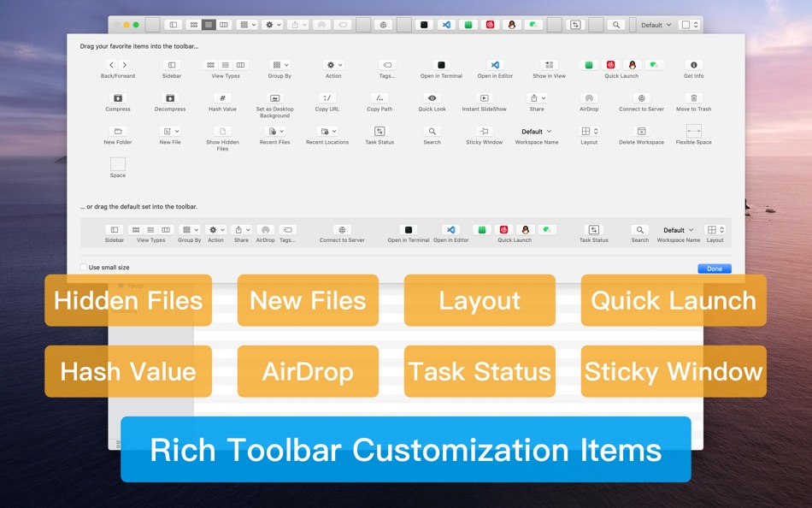Enable the Use small size checkbox
Screen dimensions: 812x508
point(84,267)
